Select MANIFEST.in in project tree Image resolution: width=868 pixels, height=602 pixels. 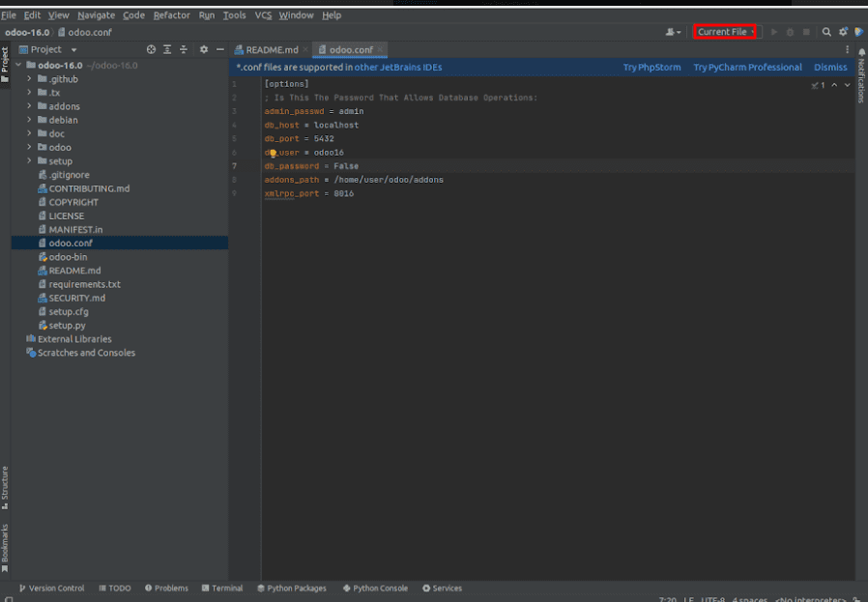tap(75, 230)
